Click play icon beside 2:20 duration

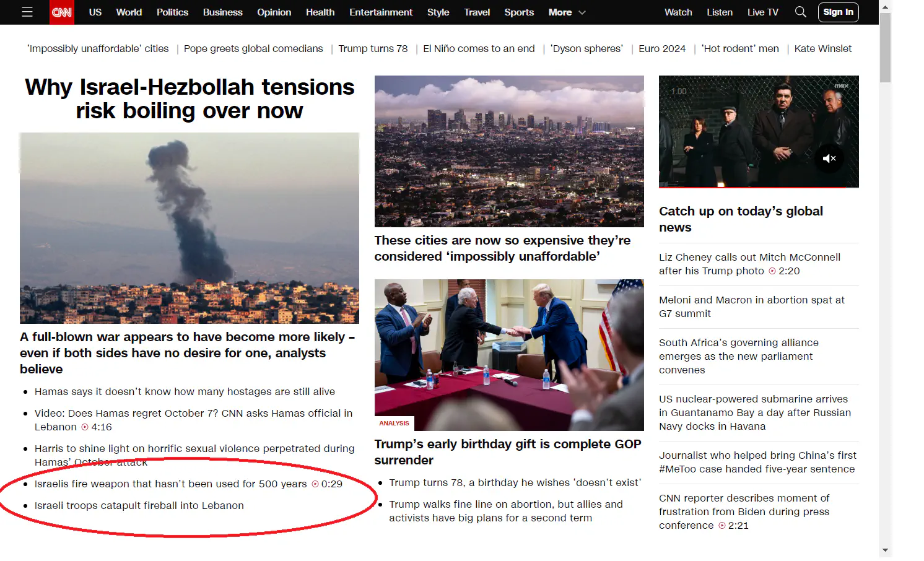(772, 271)
